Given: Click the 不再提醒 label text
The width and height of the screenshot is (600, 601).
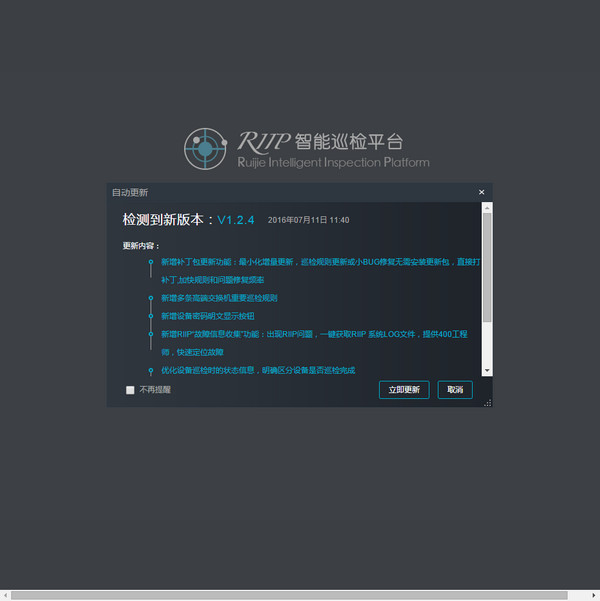Looking at the screenshot, I should pyautogui.click(x=155, y=390).
